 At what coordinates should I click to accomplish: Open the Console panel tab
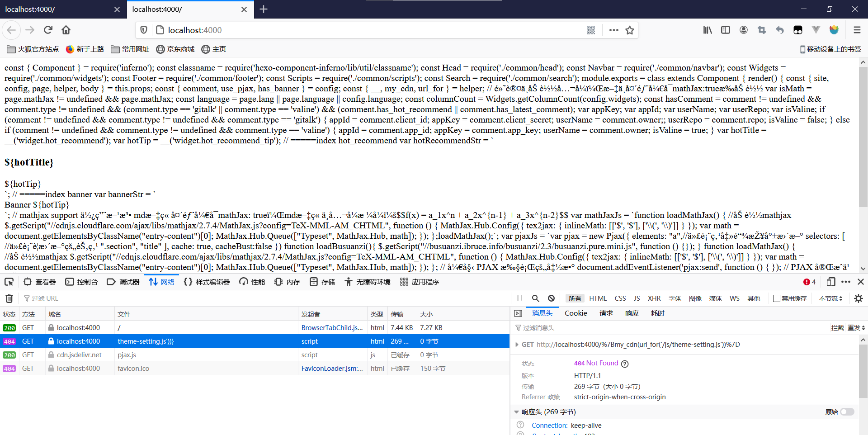tap(82, 282)
